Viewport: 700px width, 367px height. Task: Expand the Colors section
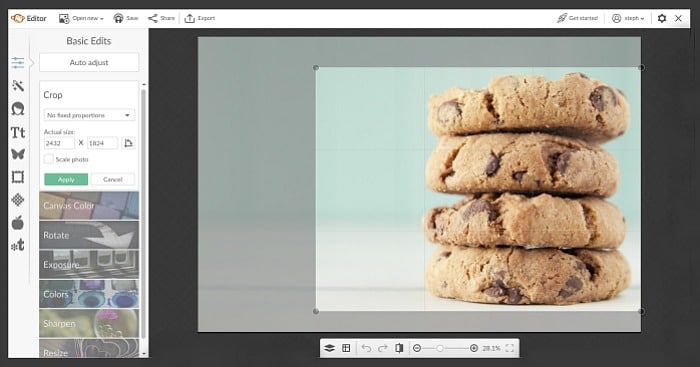pyautogui.click(x=89, y=294)
